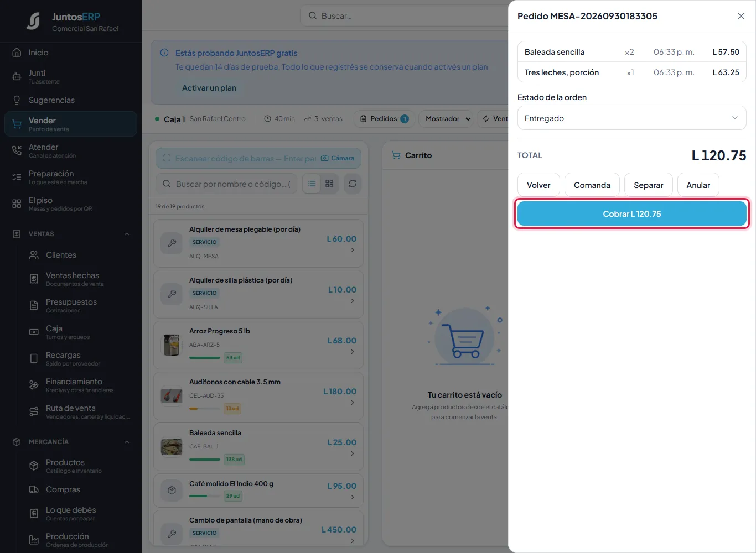The width and height of the screenshot is (756, 553).
Task: Click El piso grid icon
Action: tap(17, 204)
